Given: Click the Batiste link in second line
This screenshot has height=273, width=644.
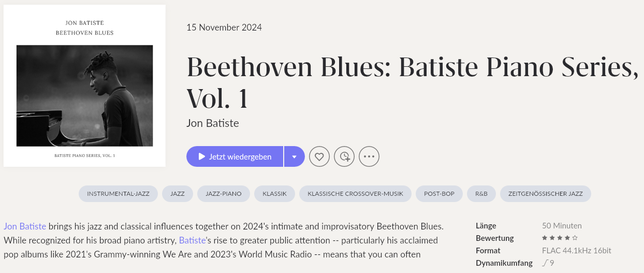Looking at the screenshot, I should [193, 240].
